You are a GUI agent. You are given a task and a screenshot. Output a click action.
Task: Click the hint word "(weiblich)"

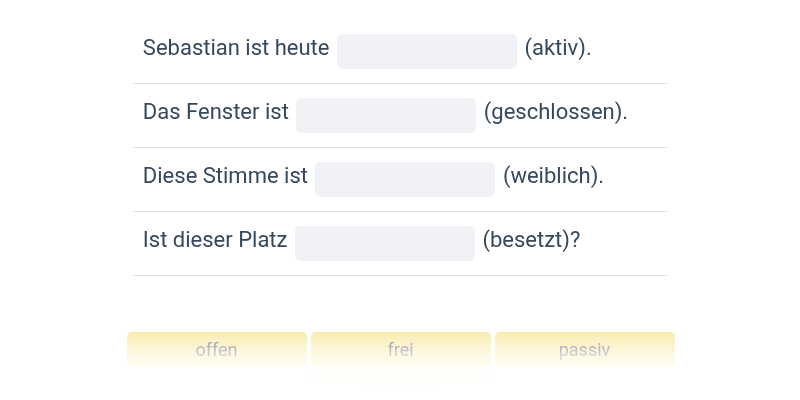(553, 176)
